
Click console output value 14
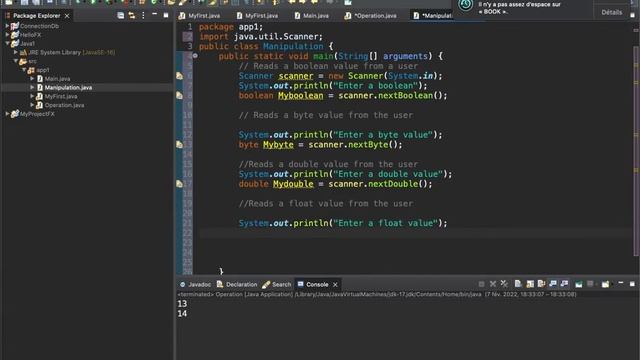(x=182, y=313)
